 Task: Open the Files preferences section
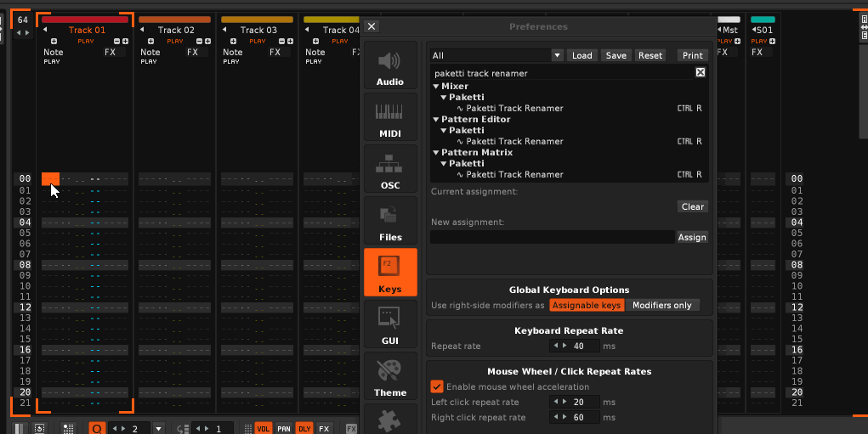(390, 221)
